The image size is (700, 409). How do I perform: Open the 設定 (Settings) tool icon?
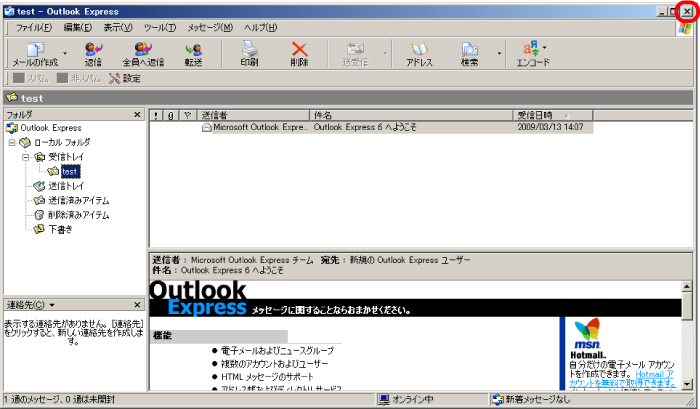(115, 78)
